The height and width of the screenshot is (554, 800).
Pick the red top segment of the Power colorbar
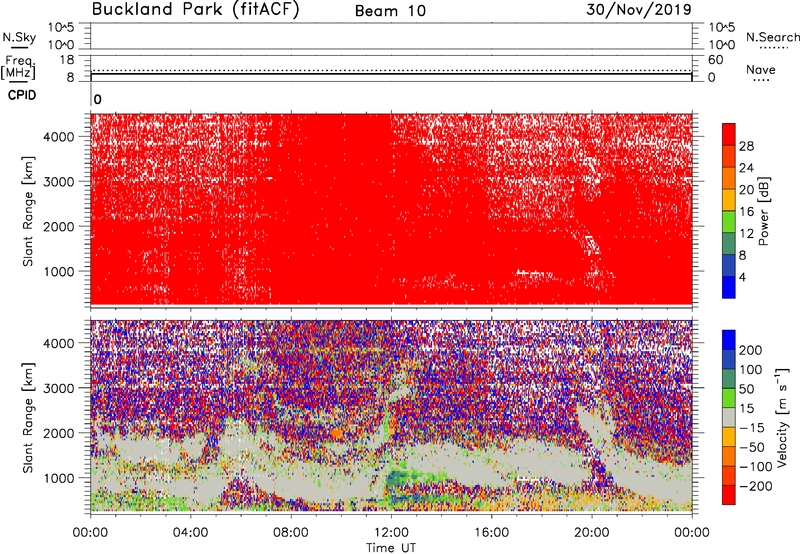(729, 134)
